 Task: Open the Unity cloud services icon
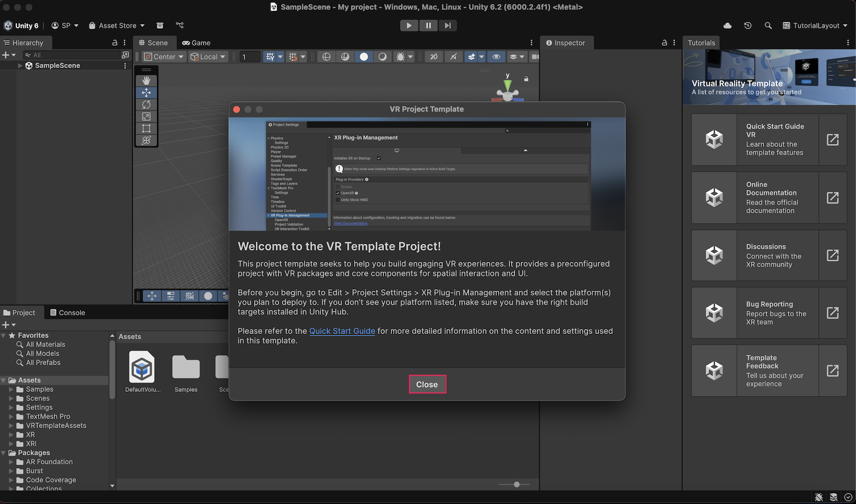(727, 26)
